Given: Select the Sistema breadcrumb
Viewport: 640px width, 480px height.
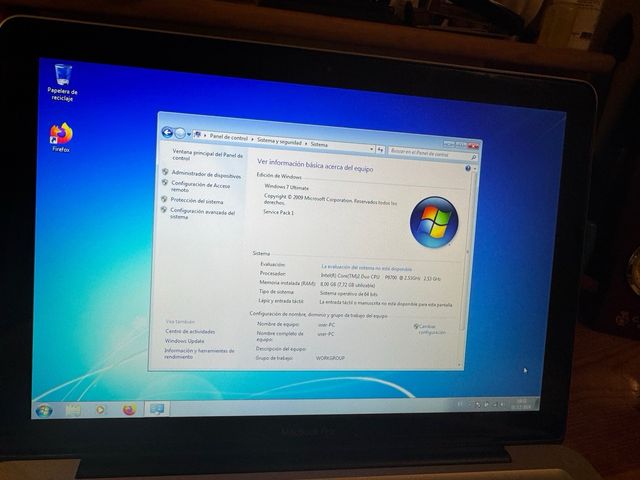Looking at the screenshot, I should 319,144.
